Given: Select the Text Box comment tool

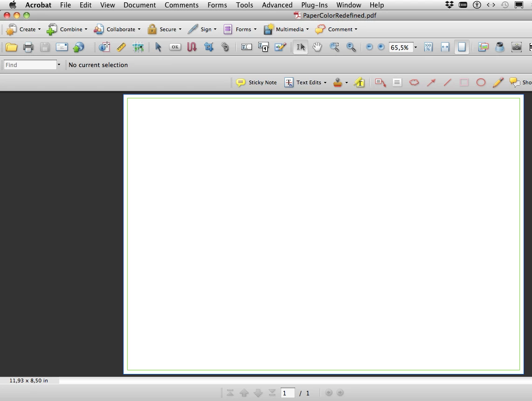Looking at the screenshot, I should 397,82.
